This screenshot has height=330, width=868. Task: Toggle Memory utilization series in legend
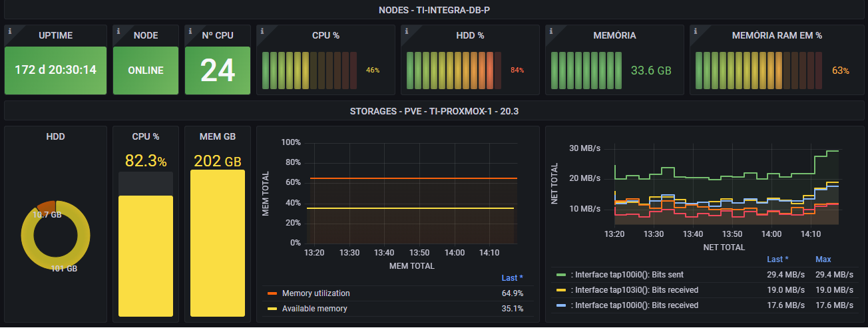(x=316, y=293)
